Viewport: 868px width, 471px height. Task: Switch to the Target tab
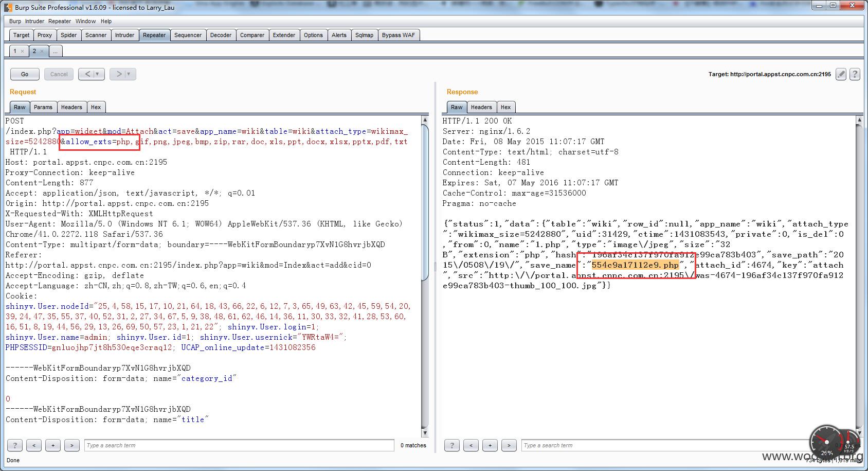[x=21, y=35]
